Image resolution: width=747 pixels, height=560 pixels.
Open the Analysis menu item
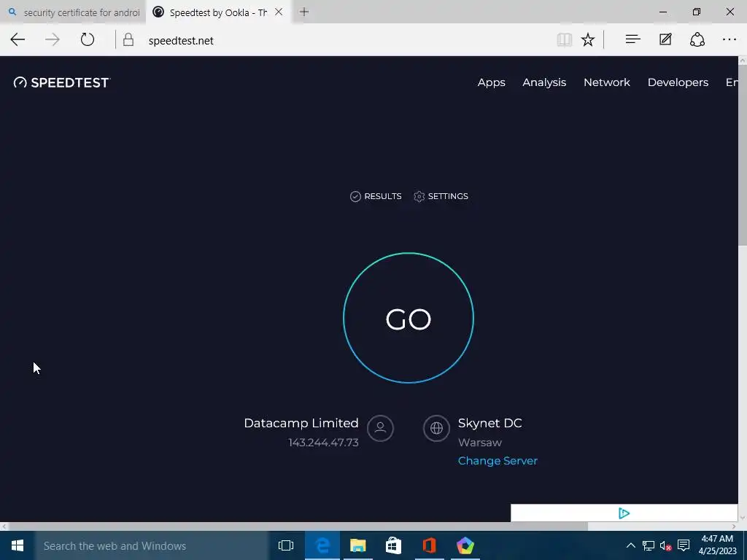click(544, 82)
